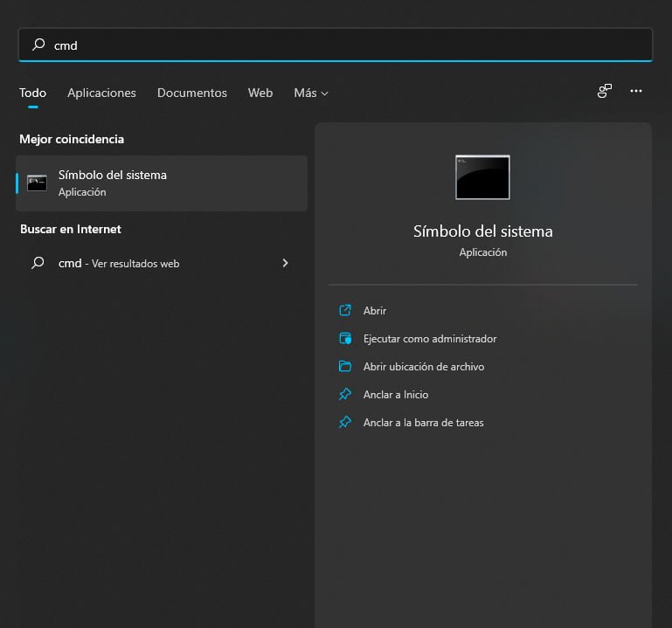Viewport: 672px width, 628px height.
Task: Click the large Command Prompt preview icon
Action: coord(482,177)
